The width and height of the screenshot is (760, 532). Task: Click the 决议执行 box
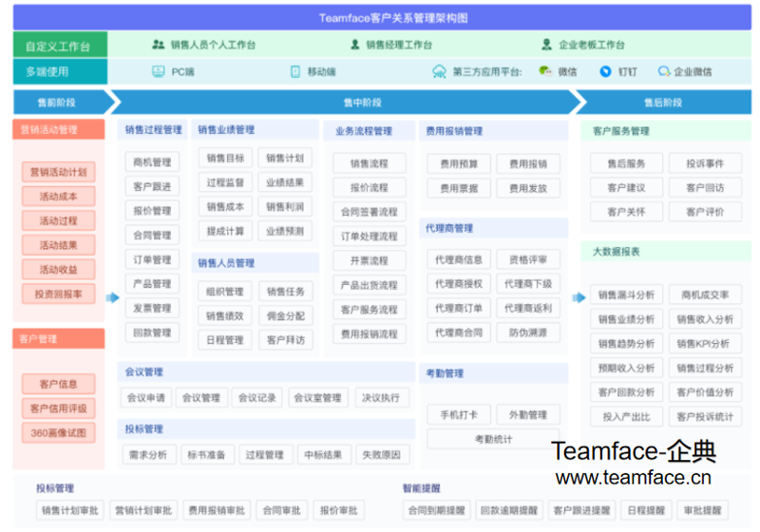pyautogui.click(x=382, y=398)
